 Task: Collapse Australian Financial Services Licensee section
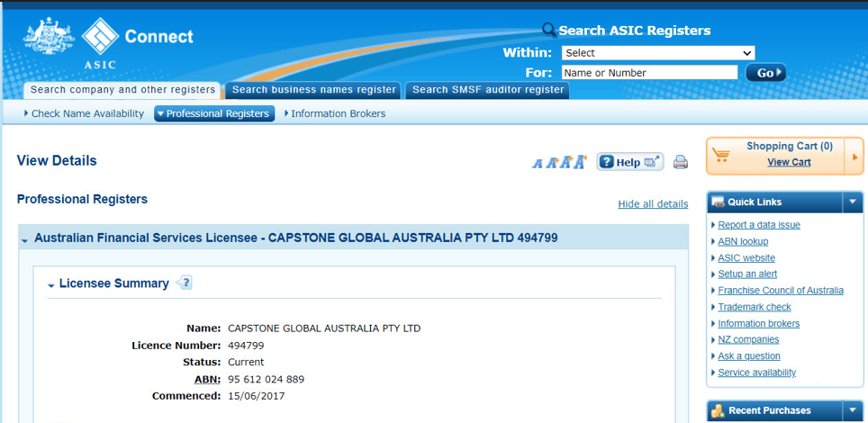(x=25, y=240)
